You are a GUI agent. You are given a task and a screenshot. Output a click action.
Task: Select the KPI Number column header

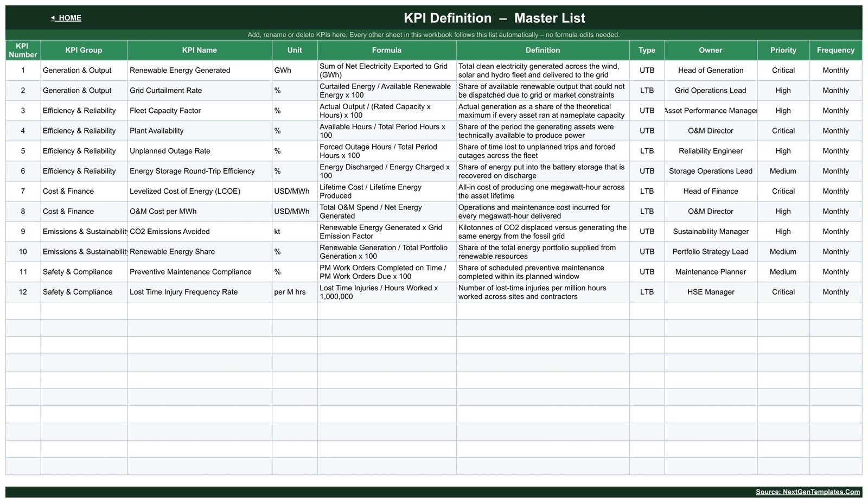point(23,50)
